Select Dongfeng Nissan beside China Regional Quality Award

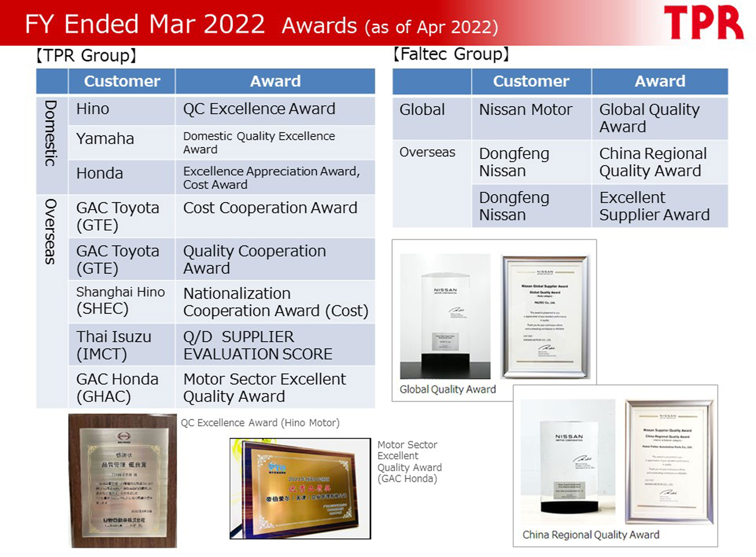(531, 162)
